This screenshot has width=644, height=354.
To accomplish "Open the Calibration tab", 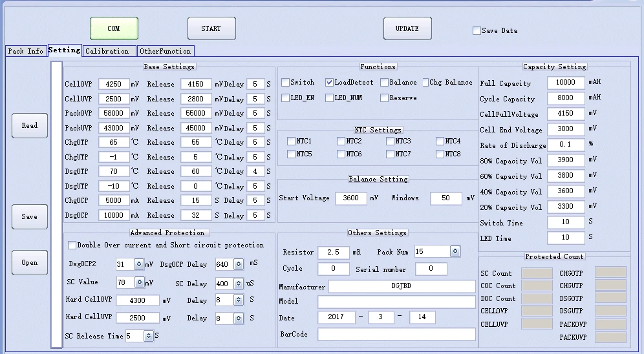I will pyautogui.click(x=107, y=51).
